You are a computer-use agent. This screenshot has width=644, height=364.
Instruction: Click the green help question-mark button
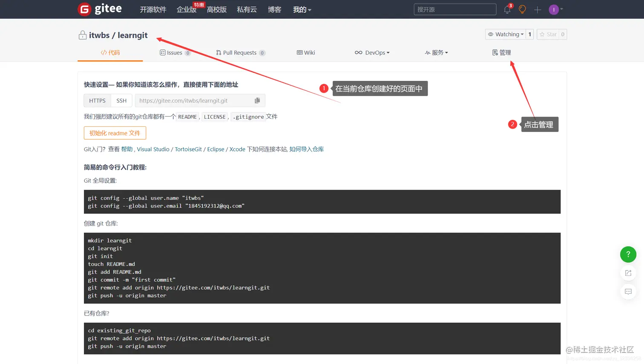tap(628, 255)
